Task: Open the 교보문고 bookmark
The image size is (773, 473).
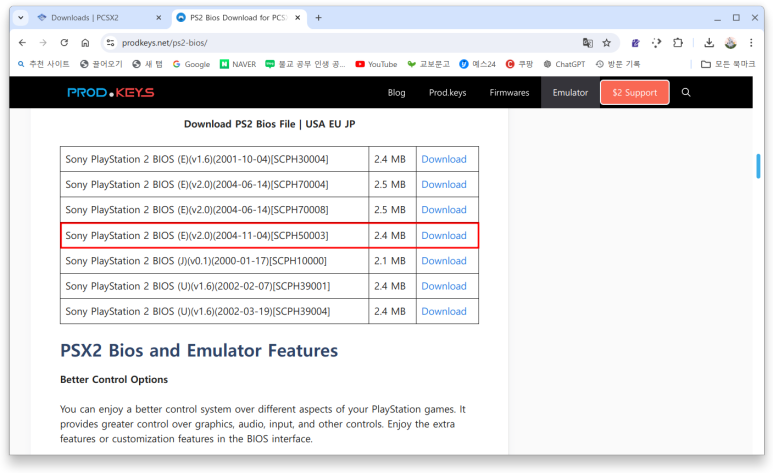Action: click(x=428, y=64)
